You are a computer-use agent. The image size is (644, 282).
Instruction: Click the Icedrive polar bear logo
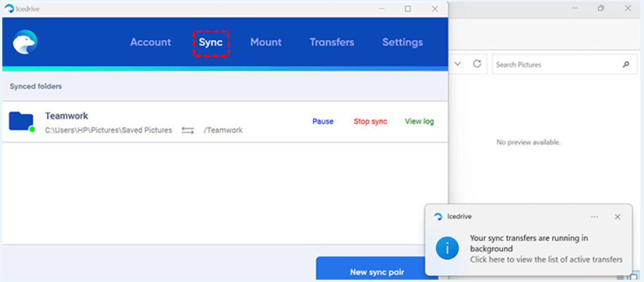coord(25,42)
